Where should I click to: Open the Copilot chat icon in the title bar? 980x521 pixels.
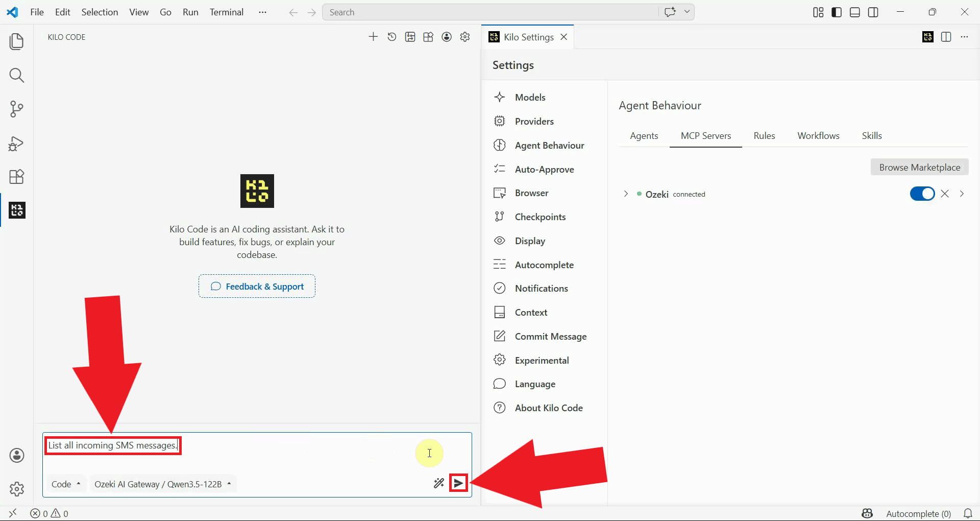(x=670, y=12)
